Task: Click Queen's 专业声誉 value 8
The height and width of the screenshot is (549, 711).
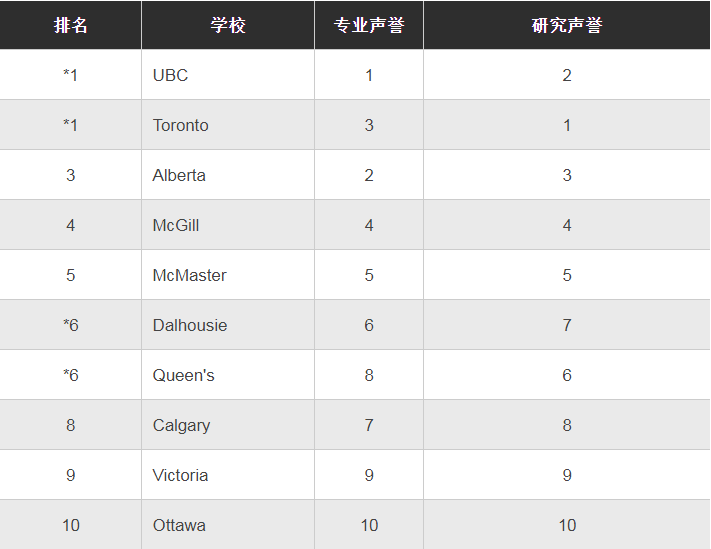Action: pyautogui.click(x=369, y=375)
